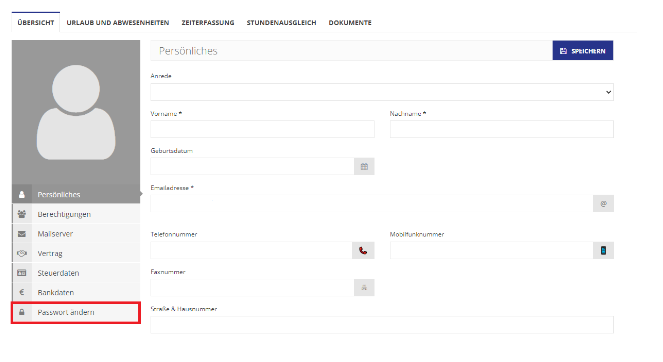Click into the Geburtsdatum field
Screen dimensions: 663x362
coord(252,167)
